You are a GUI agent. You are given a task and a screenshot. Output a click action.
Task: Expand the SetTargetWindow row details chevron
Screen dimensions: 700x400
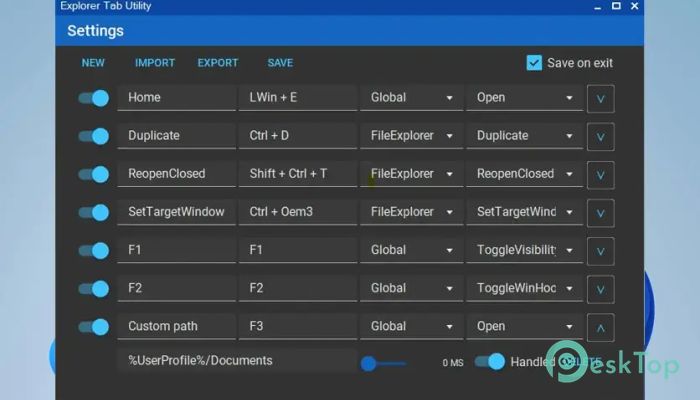[600, 213]
